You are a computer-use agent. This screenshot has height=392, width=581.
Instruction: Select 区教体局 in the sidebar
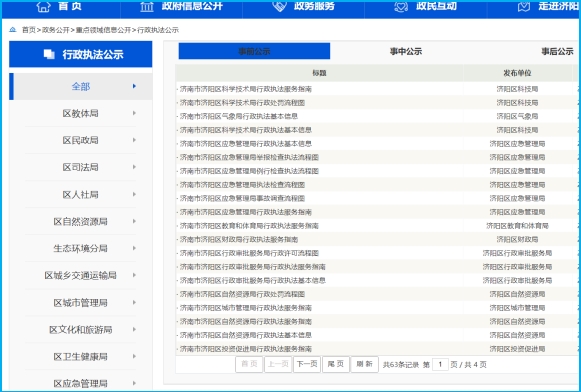80,113
